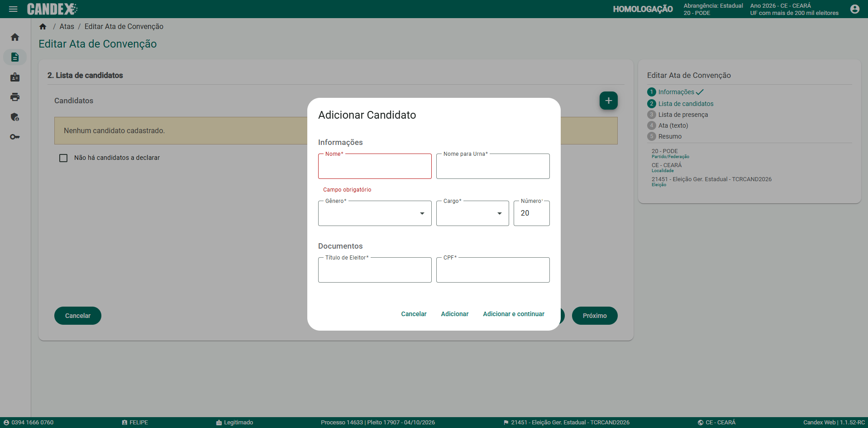Open the Cargo dropdown
The image size is (868, 428).
coord(472,213)
